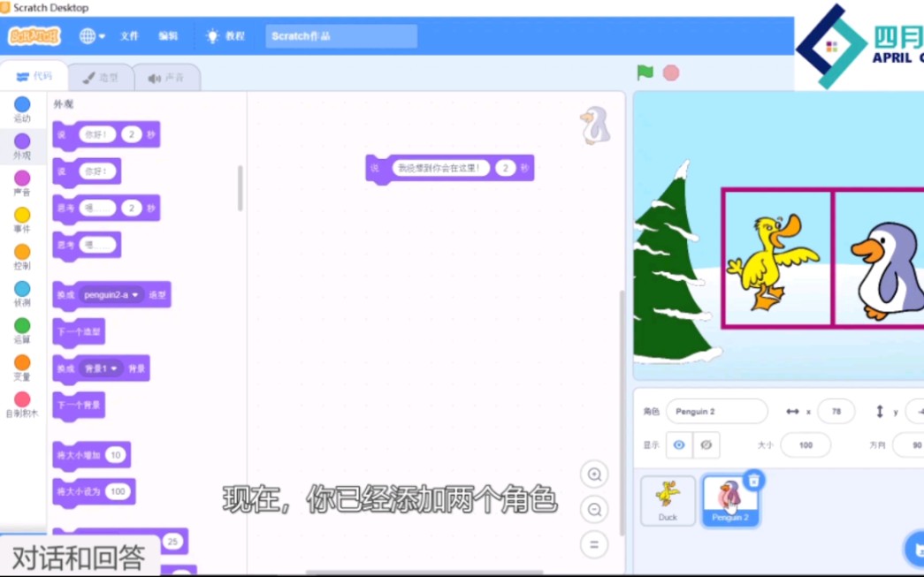Image resolution: width=924 pixels, height=577 pixels.
Task: Click the red stop sign button
Action: (x=671, y=74)
